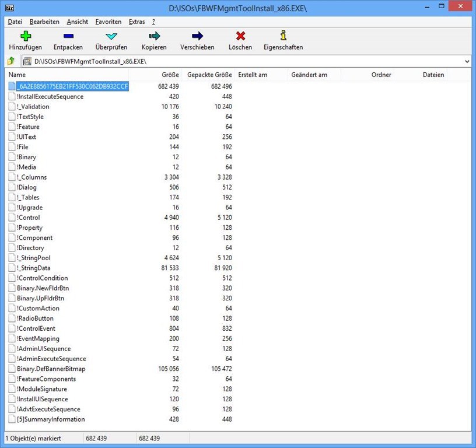Screen dimensions: 476x448
Task: Click file icon next to Binary.NewFldrBtn
Action: point(12,288)
